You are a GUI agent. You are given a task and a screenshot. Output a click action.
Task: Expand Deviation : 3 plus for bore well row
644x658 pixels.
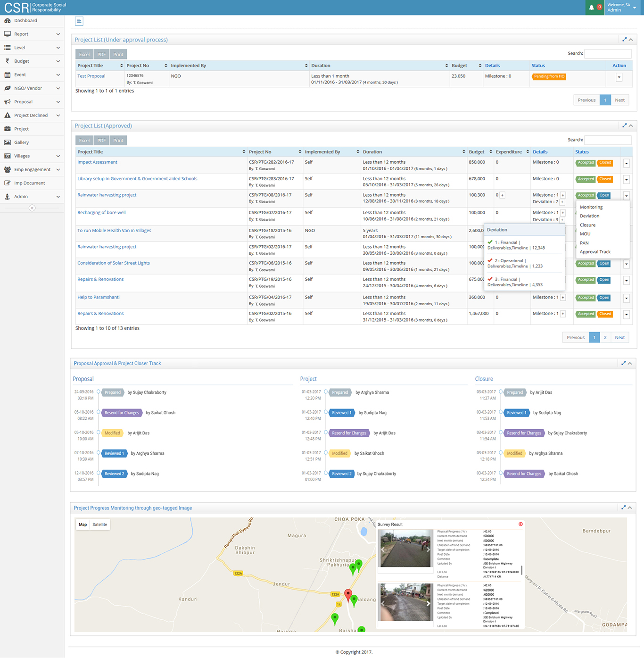[x=562, y=220]
